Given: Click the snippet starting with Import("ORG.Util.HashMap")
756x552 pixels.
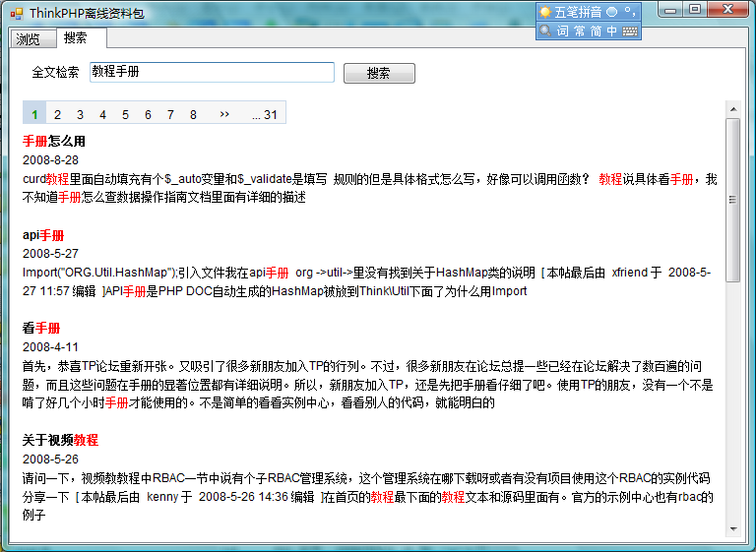Looking at the screenshot, I should [366, 282].
